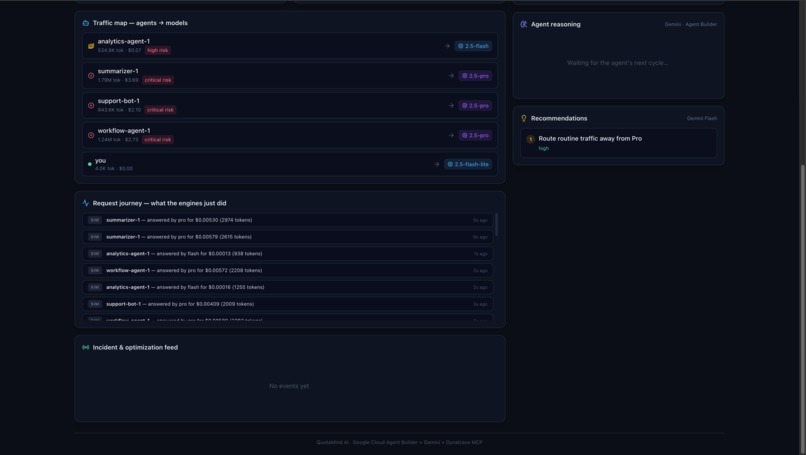Click the SIM tag on the $0.00013 journey row
806x455 pixels.
95,253
